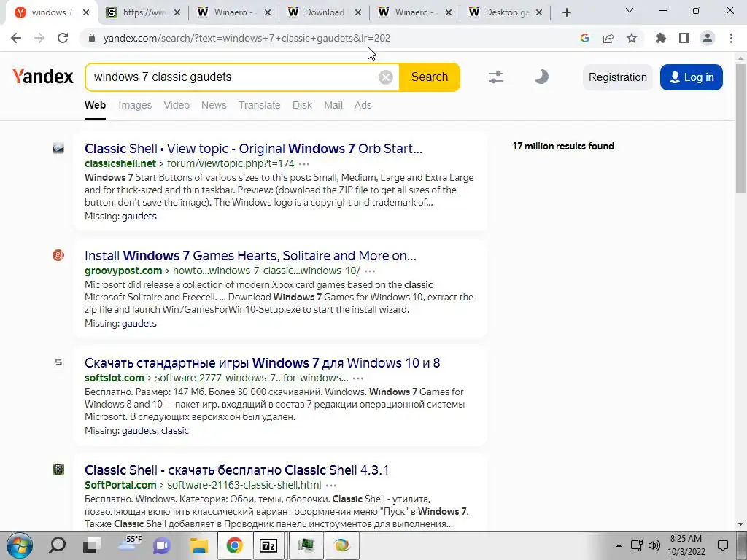Open the notification center icon
This screenshot has width=747, height=560.
(723, 545)
